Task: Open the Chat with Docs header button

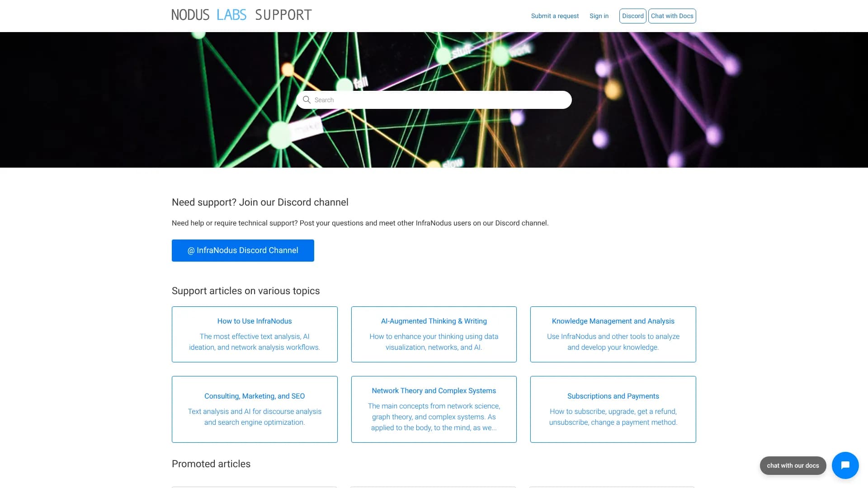Action: 672,16
